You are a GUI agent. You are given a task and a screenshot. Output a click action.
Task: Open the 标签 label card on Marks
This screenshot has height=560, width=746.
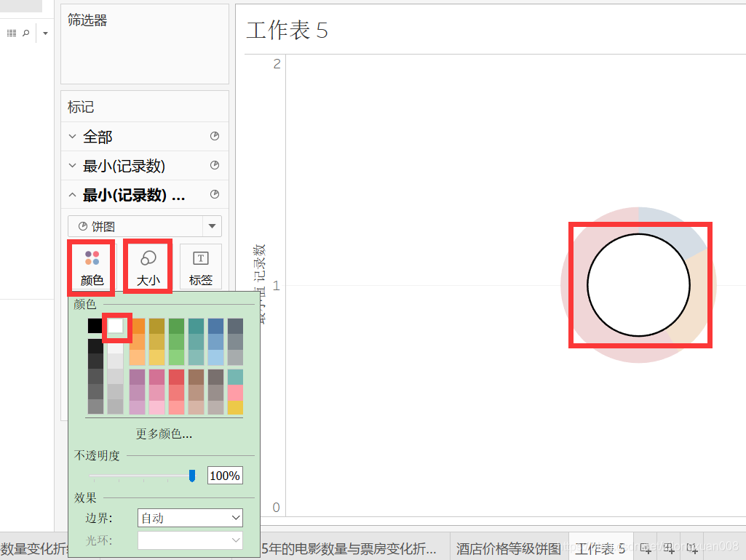click(x=200, y=268)
